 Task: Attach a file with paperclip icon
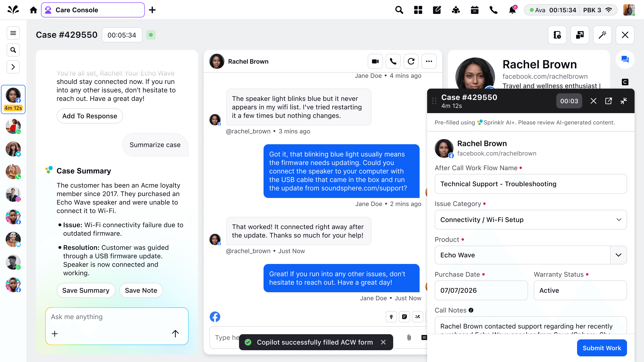(x=409, y=337)
